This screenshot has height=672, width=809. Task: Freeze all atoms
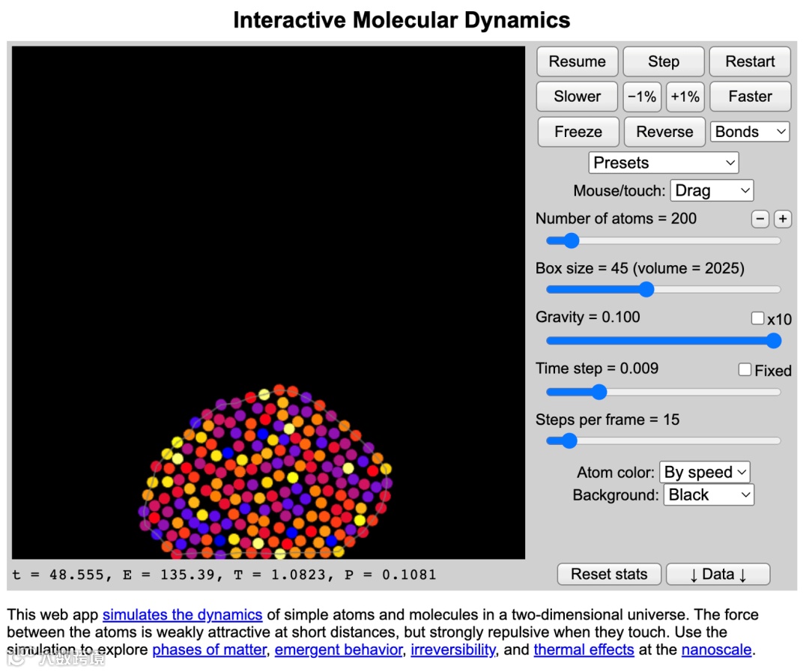pyautogui.click(x=578, y=132)
